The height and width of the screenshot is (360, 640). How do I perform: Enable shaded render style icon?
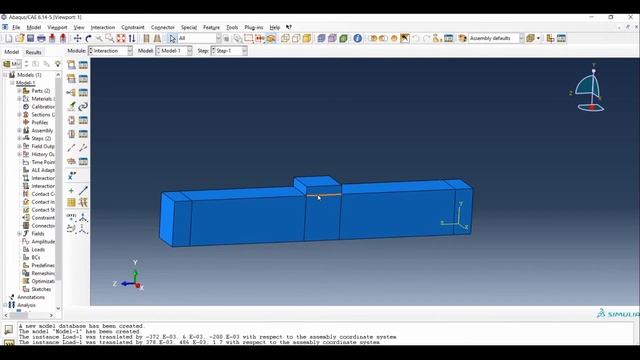tap(307, 38)
